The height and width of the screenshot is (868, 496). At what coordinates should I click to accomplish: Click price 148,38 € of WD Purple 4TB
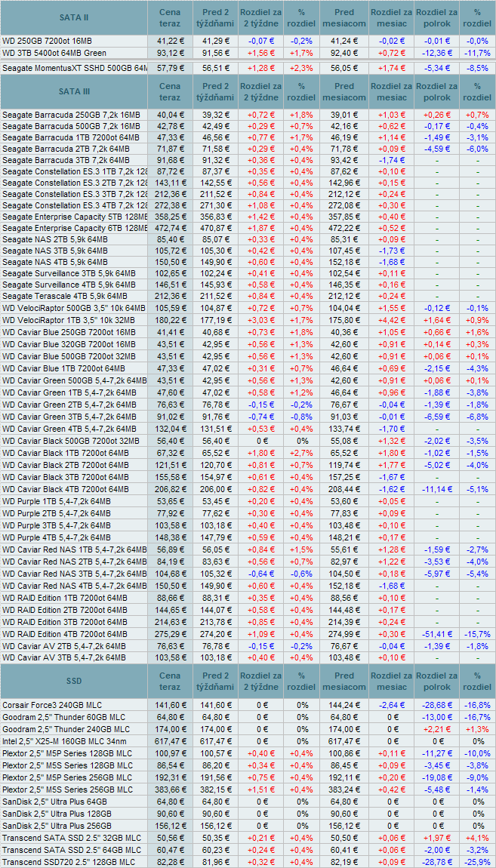click(x=171, y=538)
